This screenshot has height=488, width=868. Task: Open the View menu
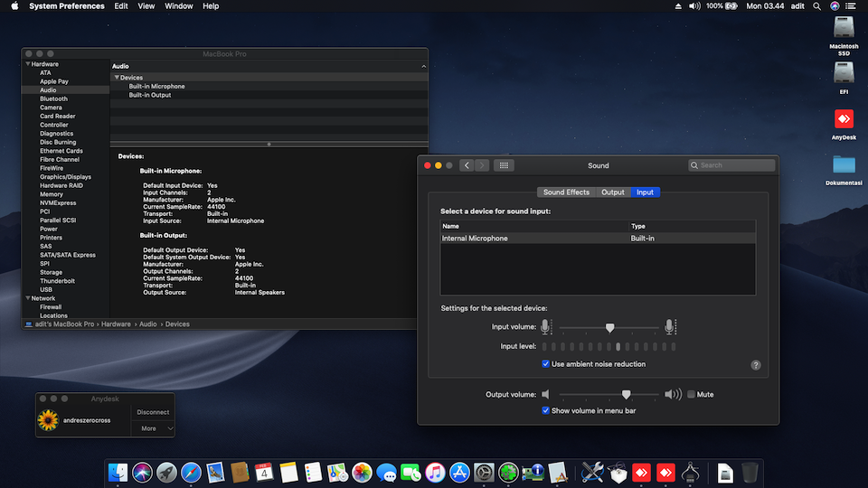pos(146,6)
